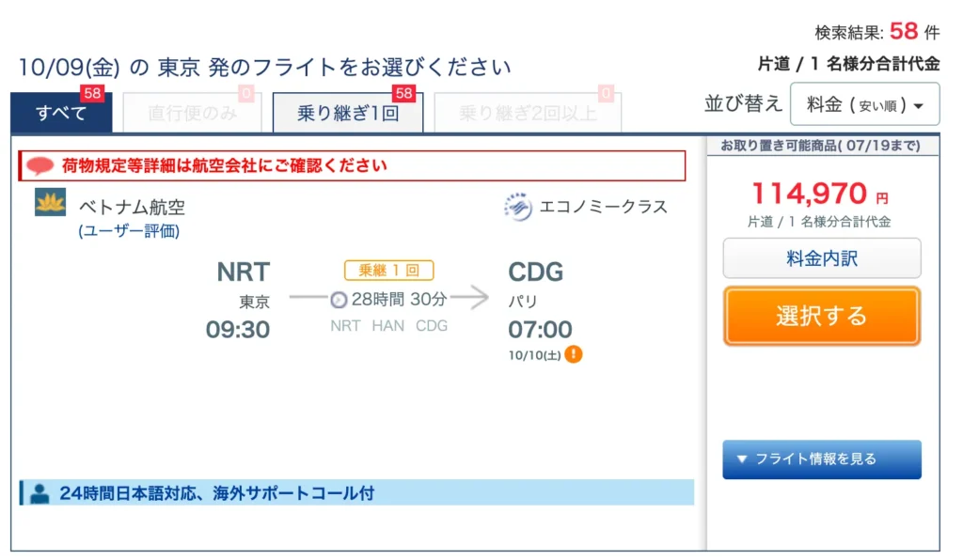963x560 pixels.
Task: Select the 乗り継ぎ2回以上 tab
Action: click(528, 113)
